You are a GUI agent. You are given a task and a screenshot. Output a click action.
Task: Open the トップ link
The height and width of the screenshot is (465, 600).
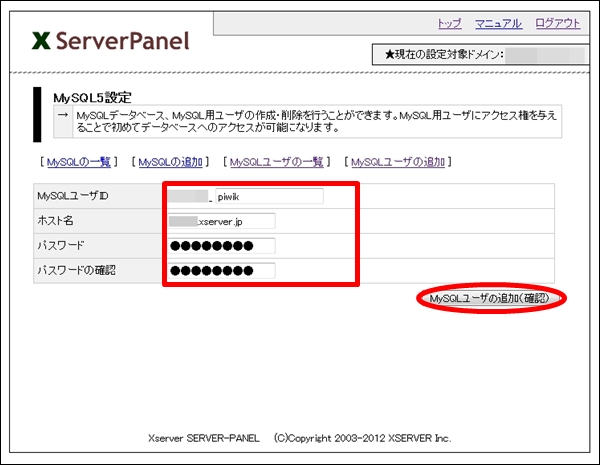[450, 24]
